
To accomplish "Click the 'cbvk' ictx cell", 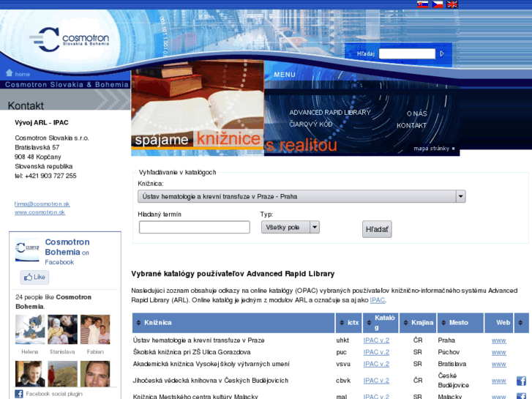I will (343, 381).
